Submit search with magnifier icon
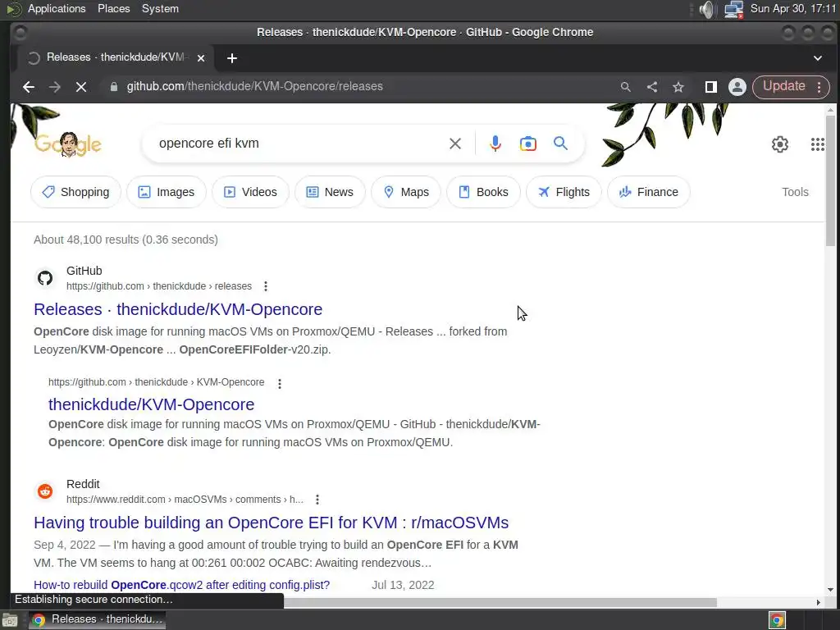The width and height of the screenshot is (840, 630). pyautogui.click(x=560, y=144)
